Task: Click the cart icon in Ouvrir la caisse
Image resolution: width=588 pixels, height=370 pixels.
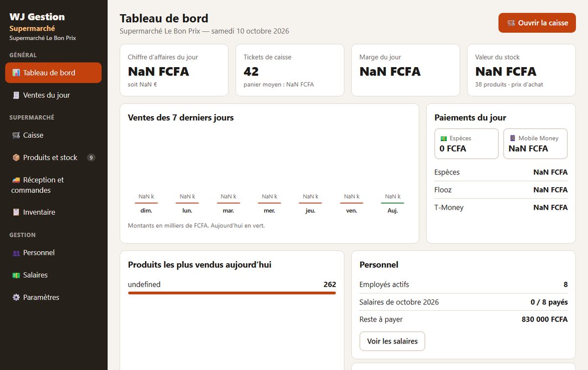Action: (511, 23)
